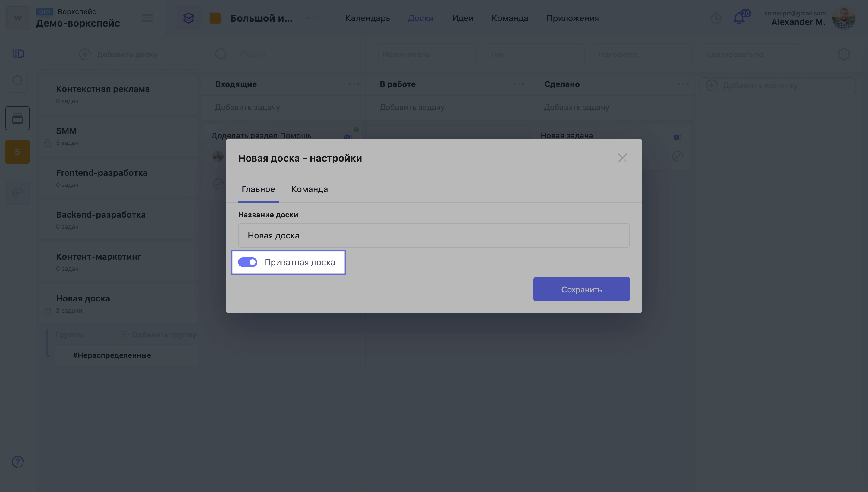Select the #Нераспределенные group

point(127,355)
